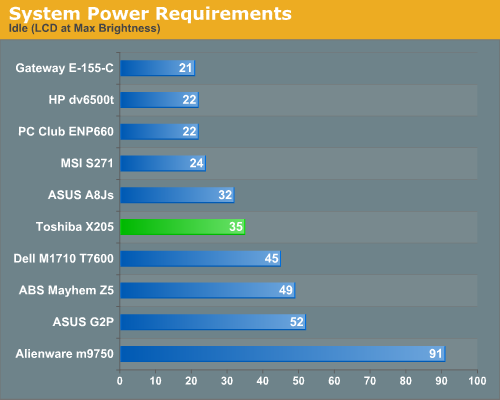The width and height of the screenshot is (500, 400).
Task: Click the value 21 on Gateway bar
Action: click(x=186, y=68)
